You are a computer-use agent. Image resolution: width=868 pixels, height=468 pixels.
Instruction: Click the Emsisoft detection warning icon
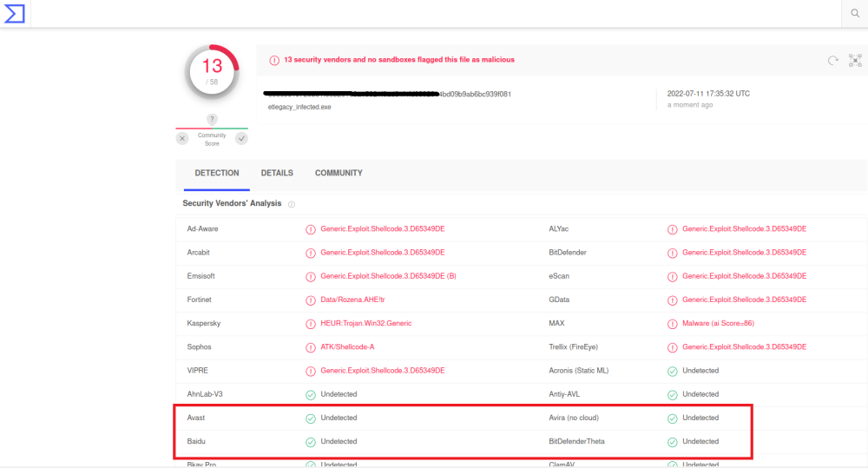pyautogui.click(x=311, y=276)
